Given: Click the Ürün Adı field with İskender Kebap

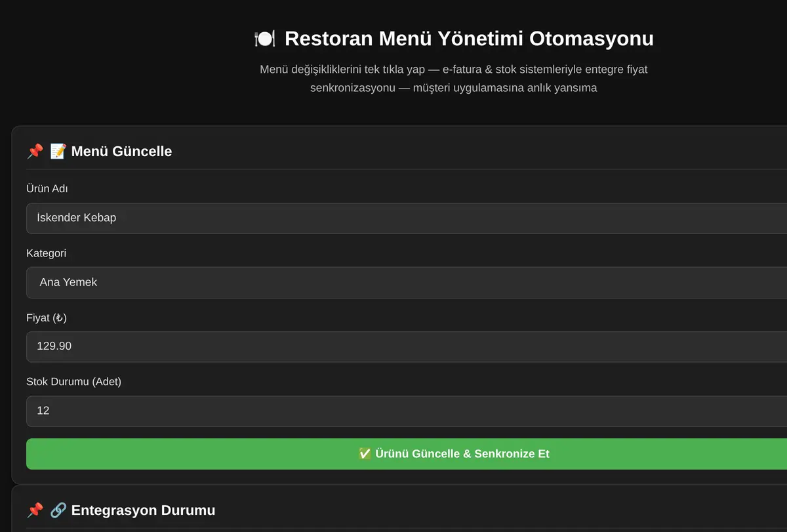Looking at the screenshot, I should [407, 218].
